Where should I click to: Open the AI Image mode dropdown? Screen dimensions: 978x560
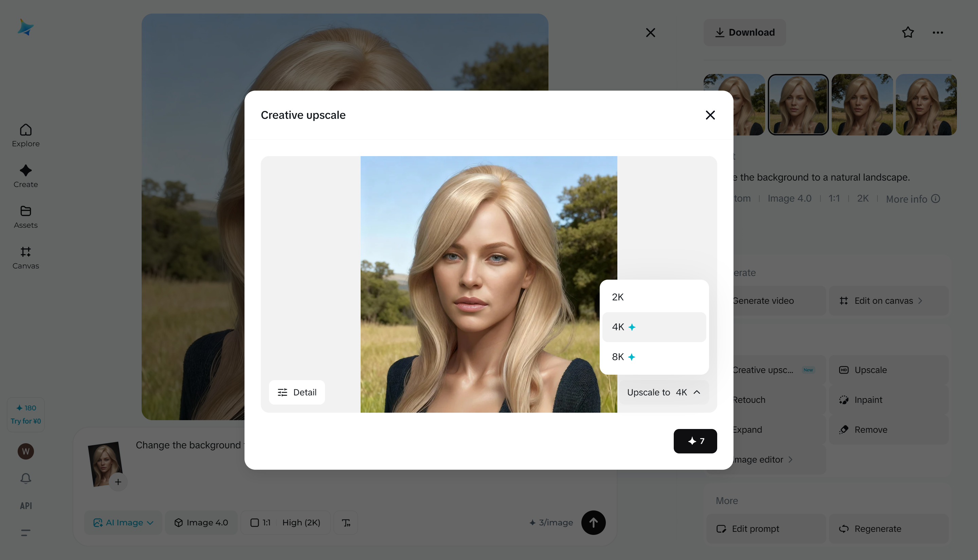click(123, 522)
